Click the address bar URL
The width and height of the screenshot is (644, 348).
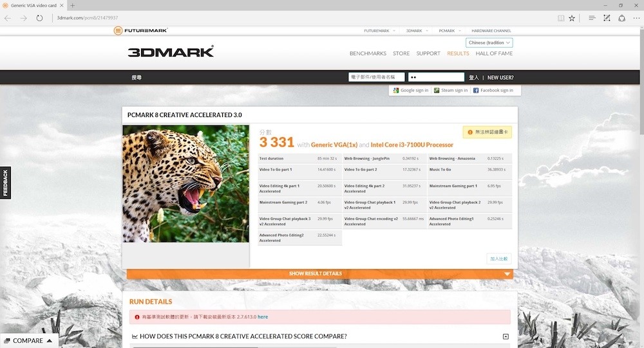[x=88, y=18]
